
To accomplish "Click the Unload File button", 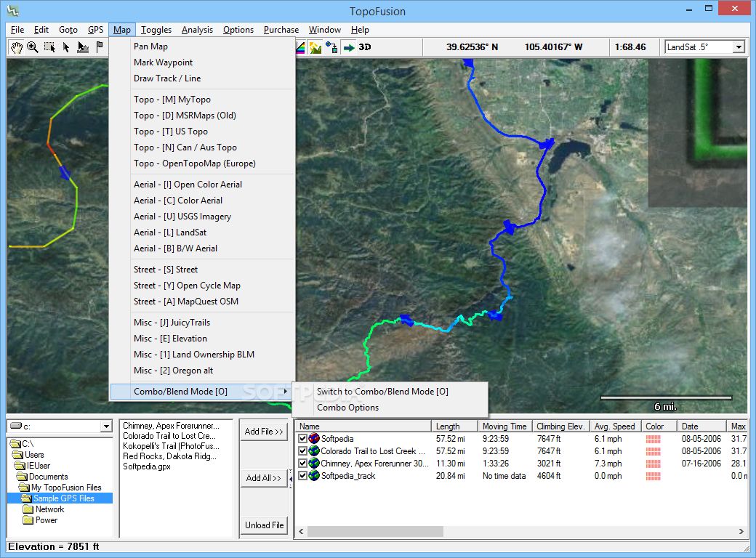I will (264, 525).
